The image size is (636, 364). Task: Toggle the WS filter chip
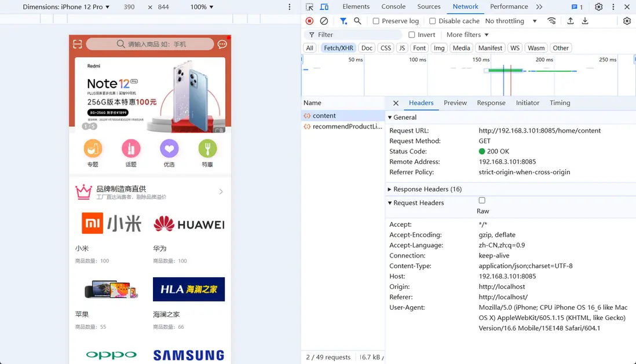(x=515, y=48)
